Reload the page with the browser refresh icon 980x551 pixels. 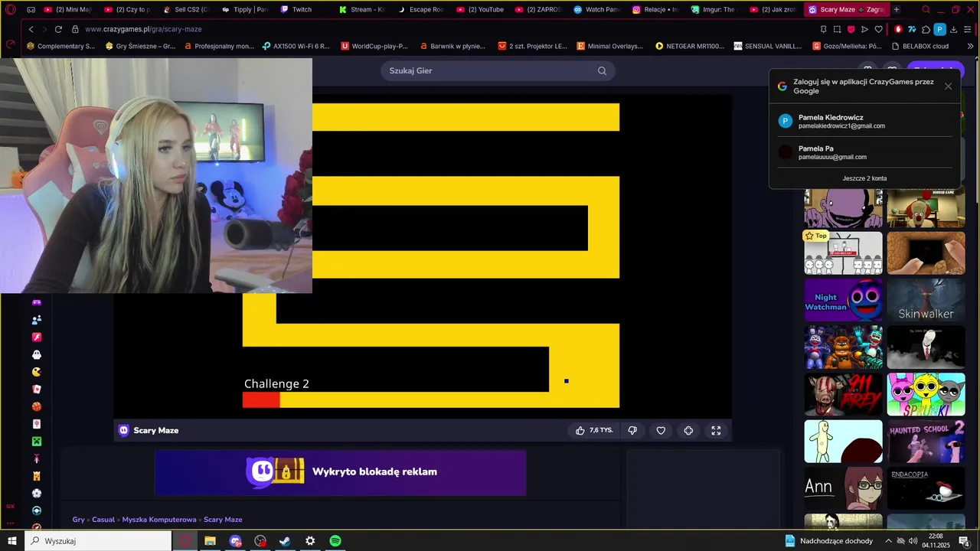(x=58, y=29)
